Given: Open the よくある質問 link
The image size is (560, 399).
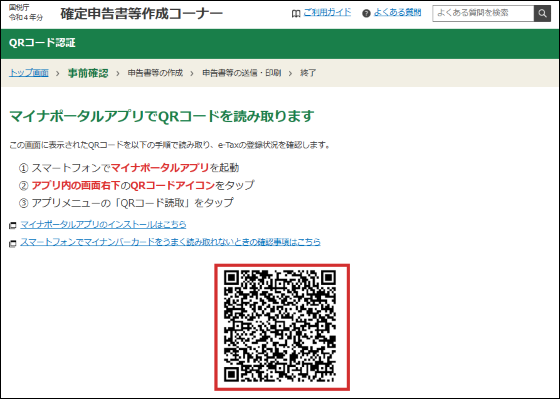Looking at the screenshot, I should coord(398,13).
